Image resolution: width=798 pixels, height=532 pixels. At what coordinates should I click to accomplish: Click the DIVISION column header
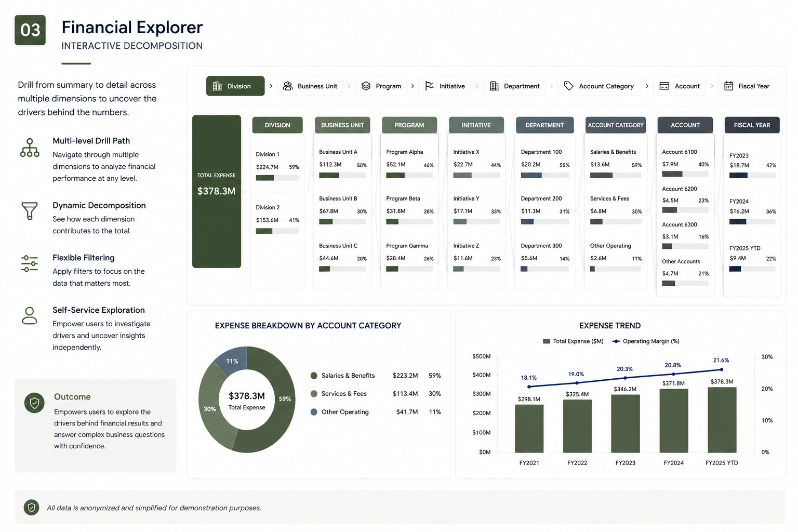277,125
